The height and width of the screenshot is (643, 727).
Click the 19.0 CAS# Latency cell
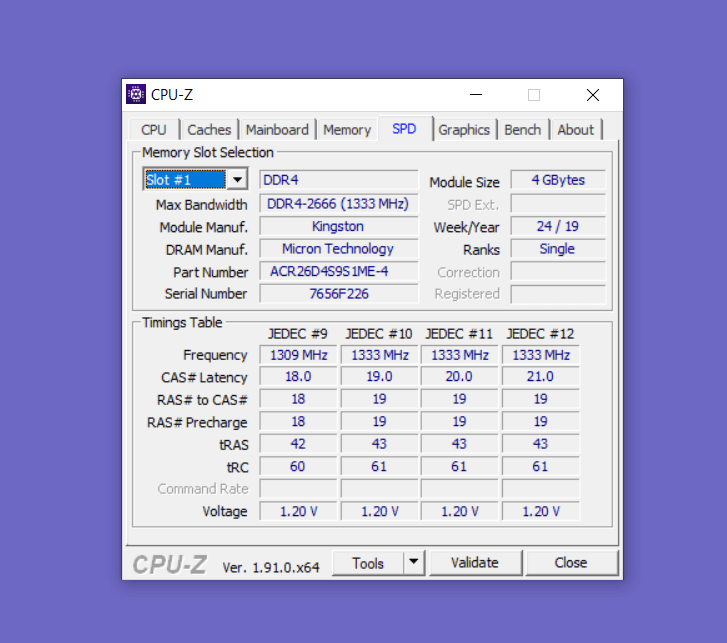point(379,376)
